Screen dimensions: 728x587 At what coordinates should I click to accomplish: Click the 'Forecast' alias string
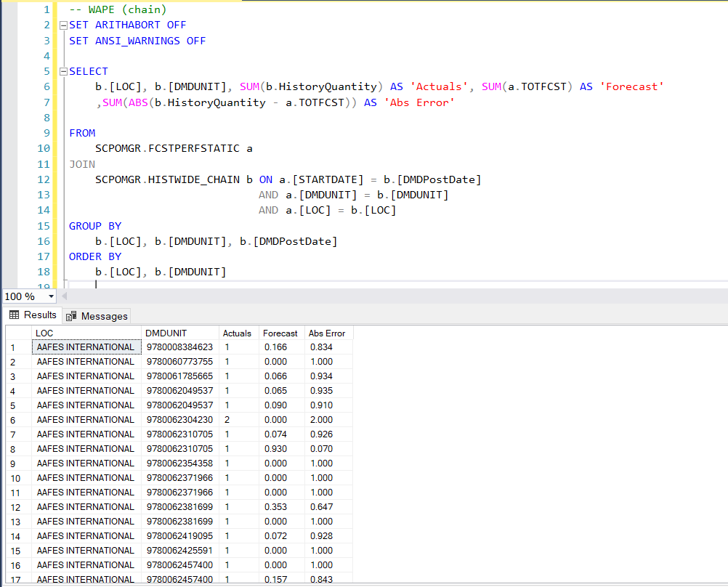tap(631, 87)
